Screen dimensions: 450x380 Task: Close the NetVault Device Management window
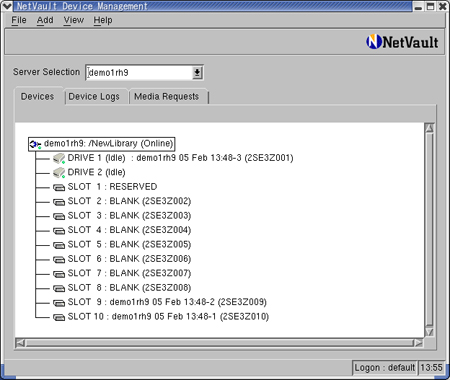(x=442, y=6)
